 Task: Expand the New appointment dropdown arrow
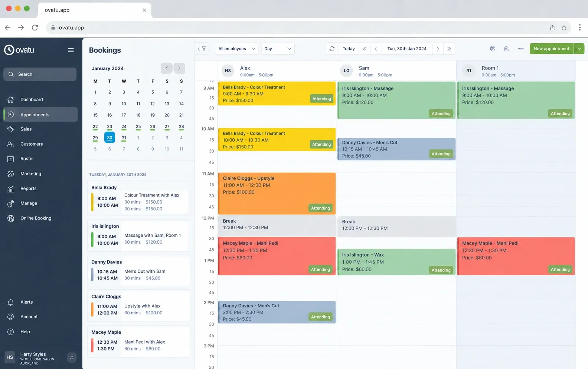(579, 49)
